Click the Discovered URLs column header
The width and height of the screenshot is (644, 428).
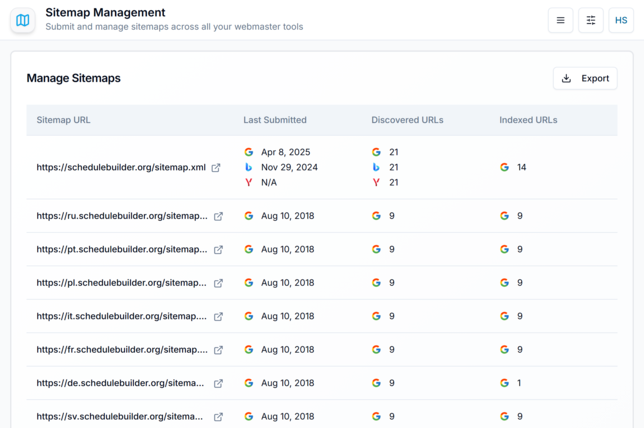point(407,120)
